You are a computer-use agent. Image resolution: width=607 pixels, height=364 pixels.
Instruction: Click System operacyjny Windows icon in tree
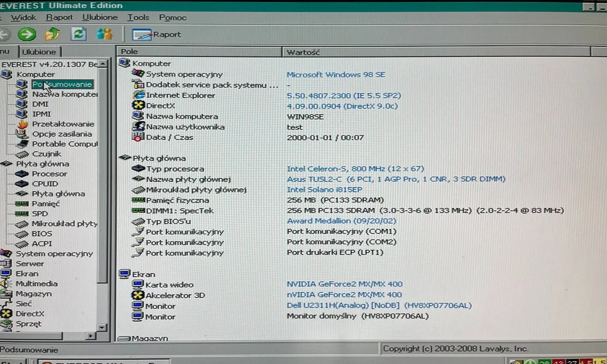(x=6, y=253)
